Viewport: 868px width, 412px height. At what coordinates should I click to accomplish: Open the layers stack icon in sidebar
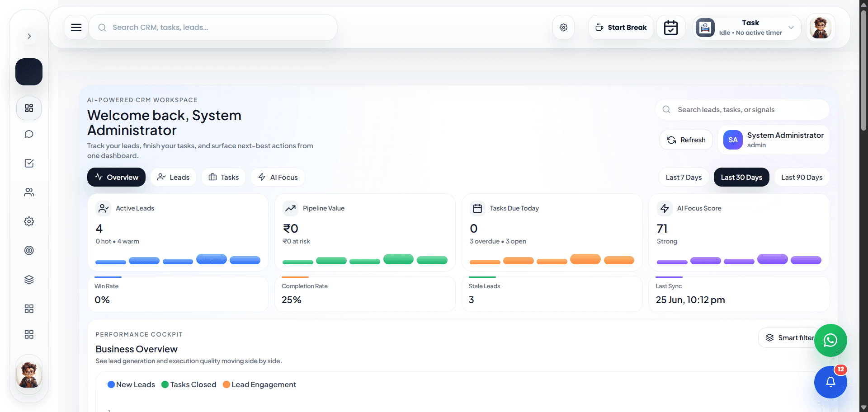tap(29, 280)
